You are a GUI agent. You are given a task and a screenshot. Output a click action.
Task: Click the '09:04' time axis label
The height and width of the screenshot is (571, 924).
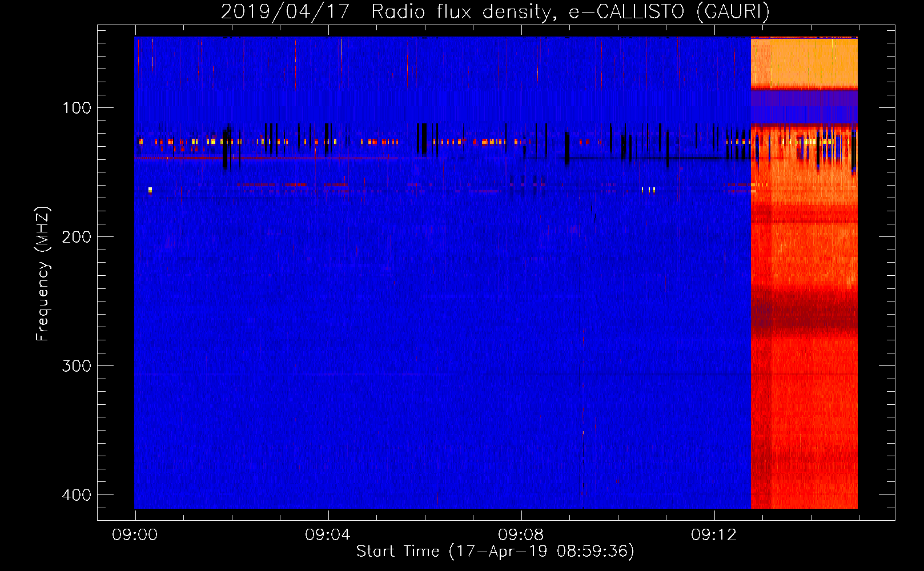click(328, 535)
